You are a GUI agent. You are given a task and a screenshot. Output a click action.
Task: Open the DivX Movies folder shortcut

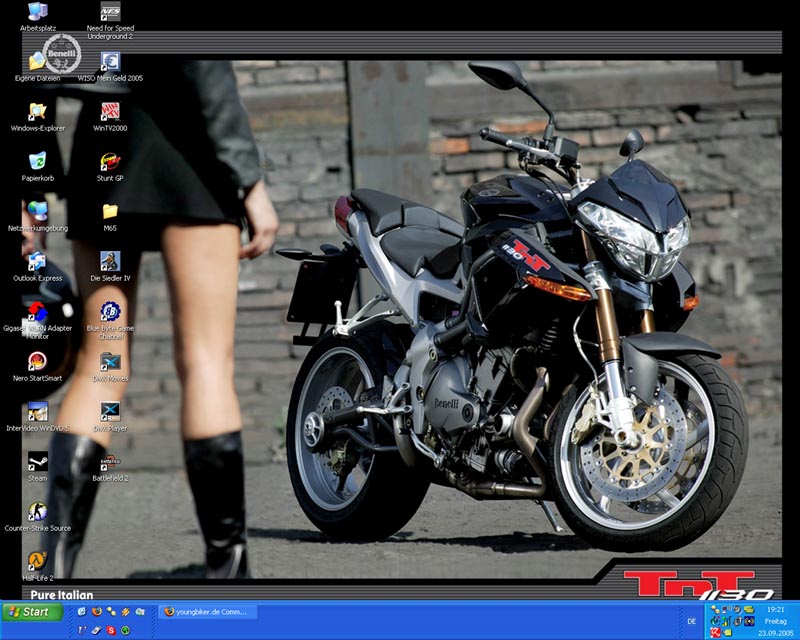[x=110, y=367]
